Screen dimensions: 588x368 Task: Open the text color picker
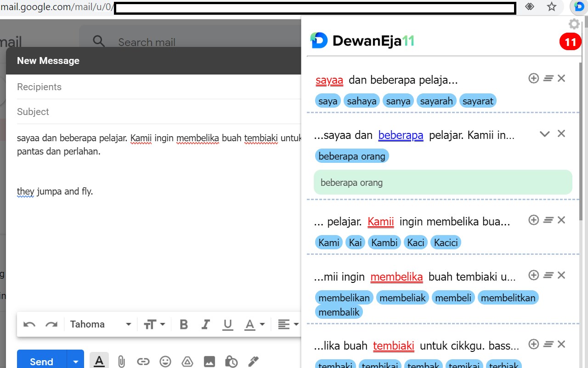click(x=254, y=324)
